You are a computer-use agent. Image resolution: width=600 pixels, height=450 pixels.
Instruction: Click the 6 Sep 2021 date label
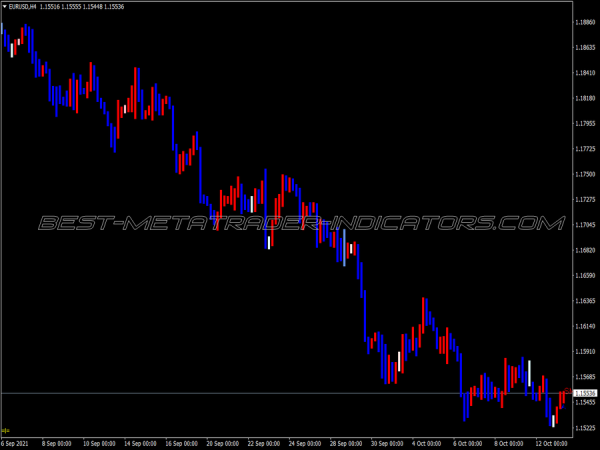point(15,443)
